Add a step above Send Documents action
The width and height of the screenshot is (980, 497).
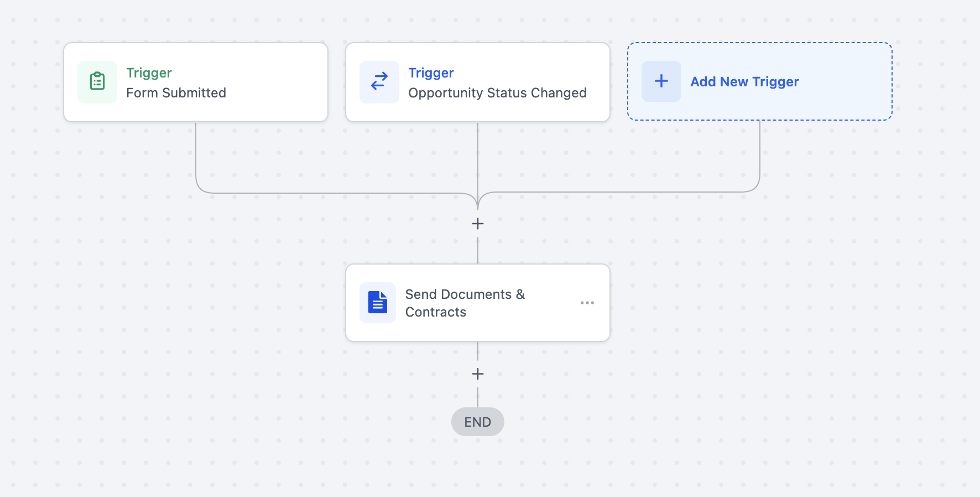[478, 224]
